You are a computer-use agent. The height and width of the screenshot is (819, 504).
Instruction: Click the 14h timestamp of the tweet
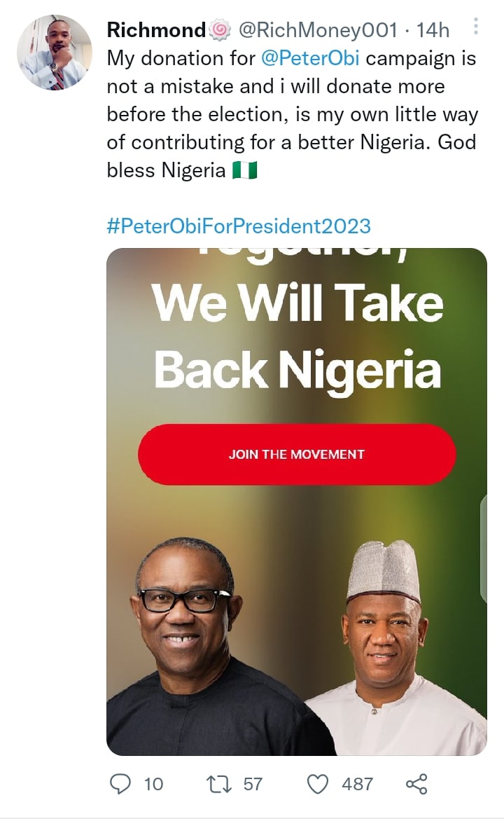[x=433, y=30]
